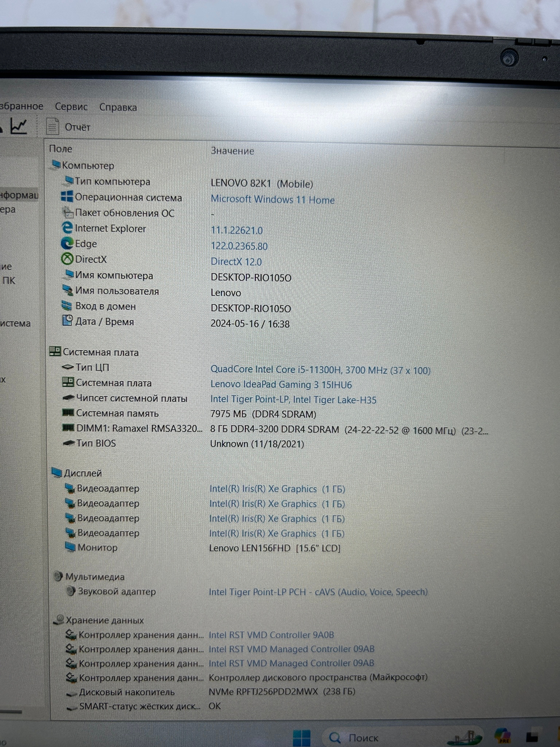Open the Lenovo IdeaPad Gaming 3 15IHU6 link
The image size is (560, 747).
tap(281, 384)
